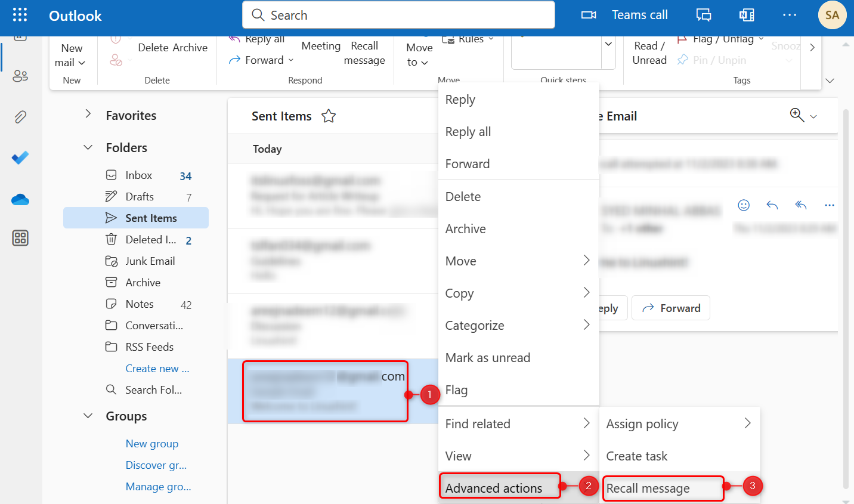854x504 pixels.
Task: Open the Copy submenu in context menu
Action: tap(518, 293)
